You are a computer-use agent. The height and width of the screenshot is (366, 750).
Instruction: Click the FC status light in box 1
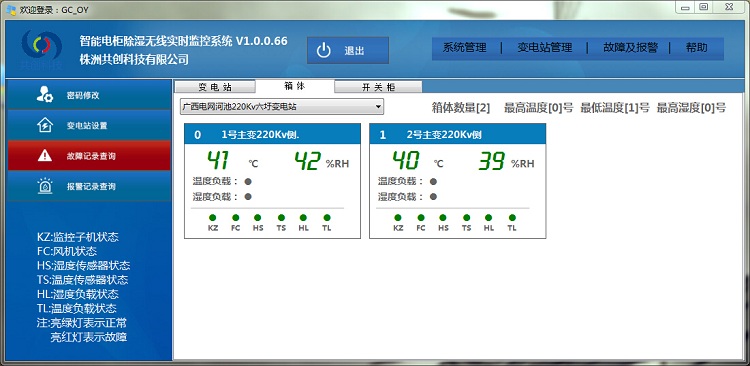421,218
